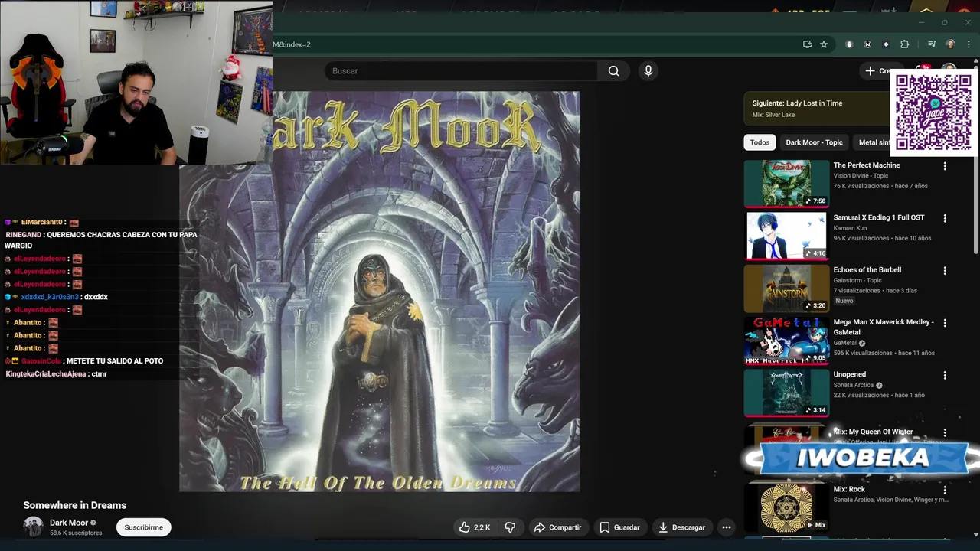Start voice search with the microphone icon
The height and width of the screenshot is (551, 980).
[x=648, y=71]
